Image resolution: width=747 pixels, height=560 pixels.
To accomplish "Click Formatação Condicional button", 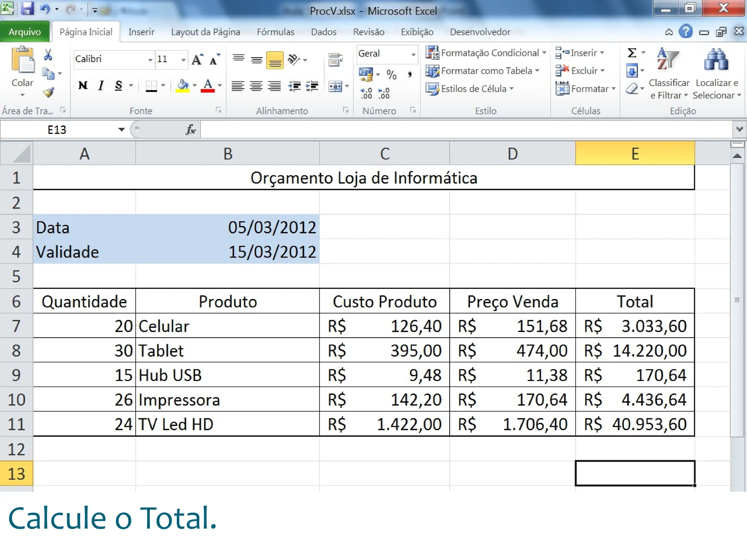I will tap(485, 53).
